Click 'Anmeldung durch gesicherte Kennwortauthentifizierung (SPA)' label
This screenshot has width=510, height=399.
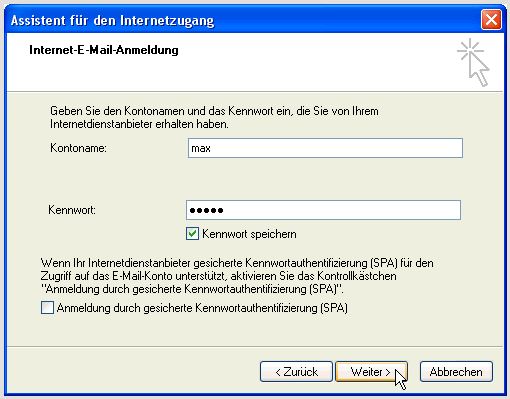click(x=202, y=308)
